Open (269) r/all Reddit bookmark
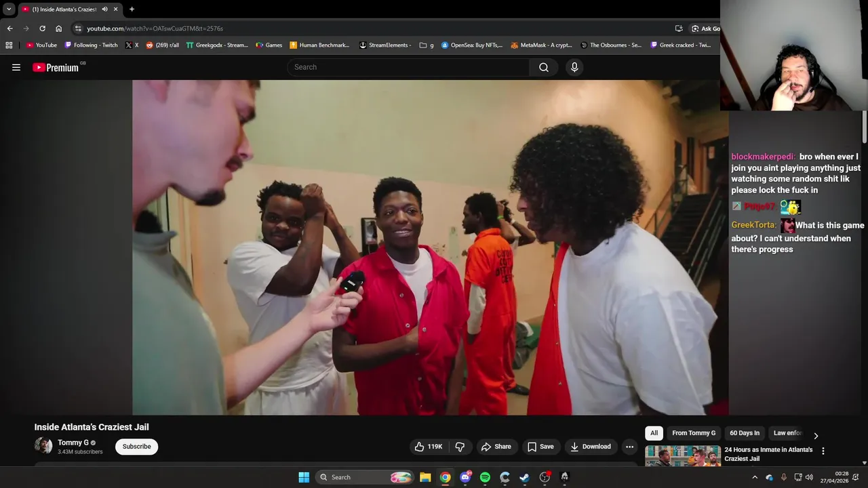This screenshot has height=488, width=868. coord(162,45)
